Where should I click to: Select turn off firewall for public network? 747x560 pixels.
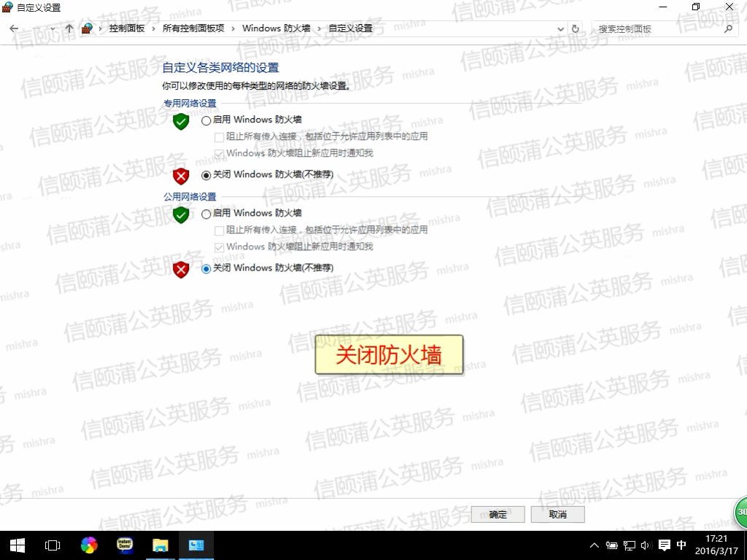click(206, 268)
